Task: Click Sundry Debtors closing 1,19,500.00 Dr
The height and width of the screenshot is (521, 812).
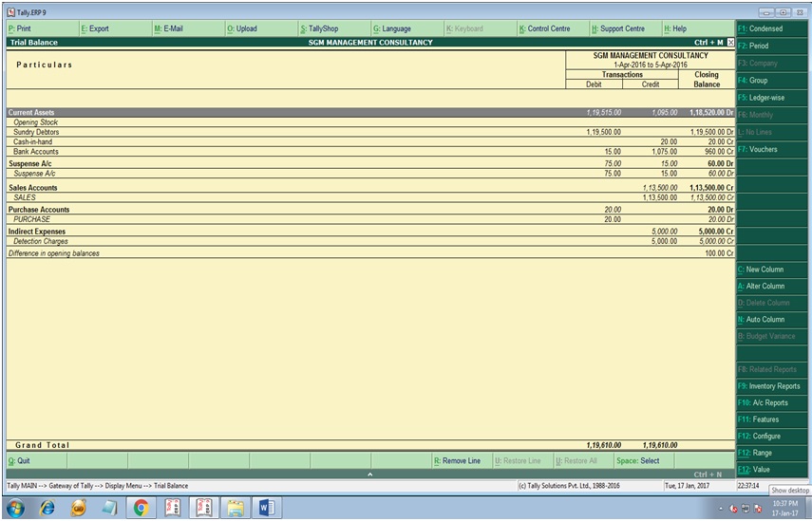Action: [711, 132]
